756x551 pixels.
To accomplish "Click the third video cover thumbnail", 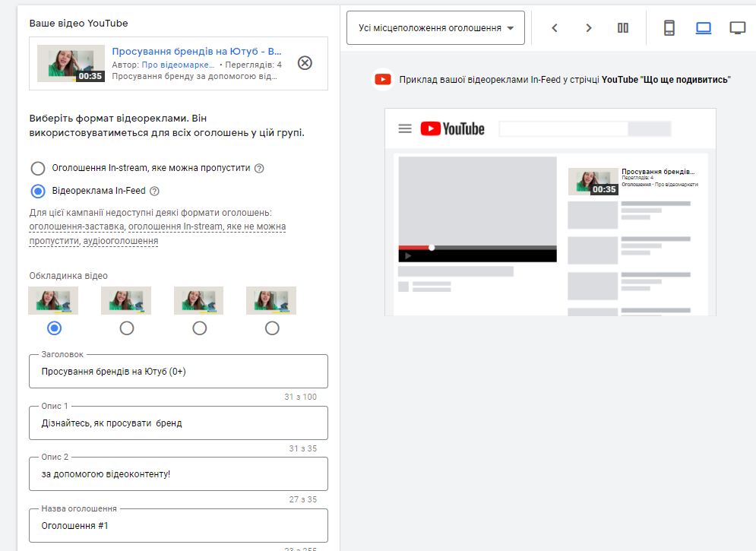I will (198, 300).
